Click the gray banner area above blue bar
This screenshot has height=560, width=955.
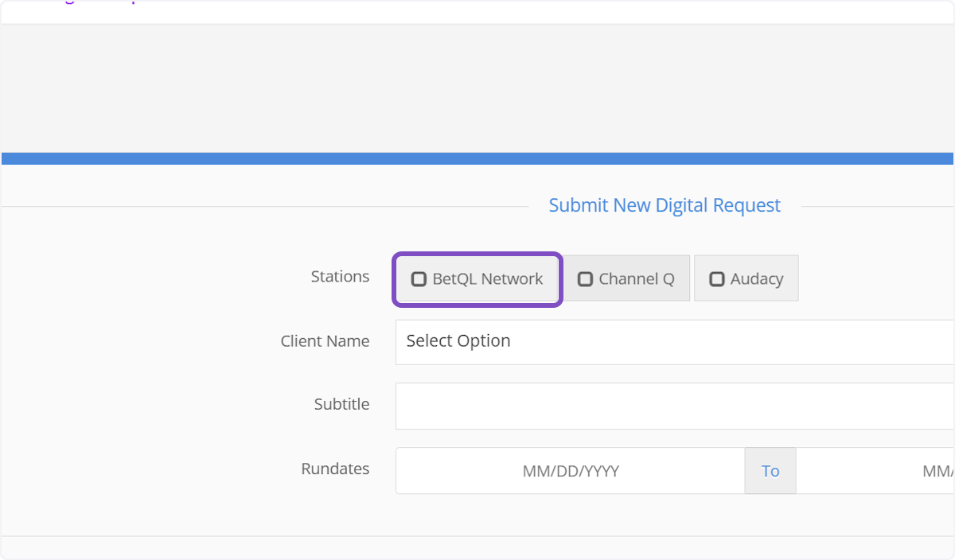tap(477, 87)
